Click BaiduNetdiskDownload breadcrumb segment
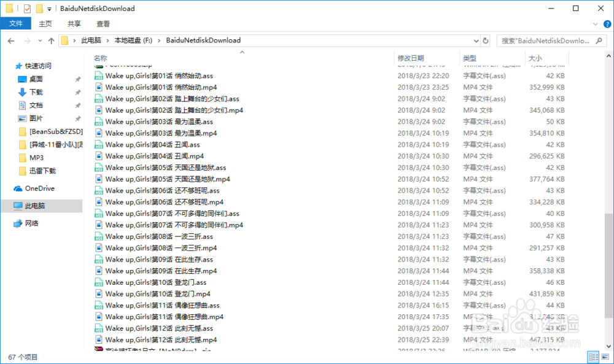The height and width of the screenshot is (364, 614). tap(203, 41)
